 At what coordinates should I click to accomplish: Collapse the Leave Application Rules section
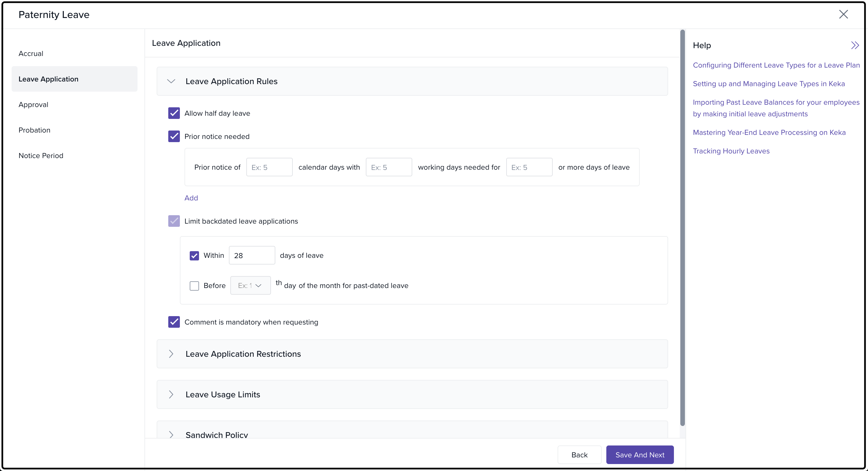coord(171,81)
